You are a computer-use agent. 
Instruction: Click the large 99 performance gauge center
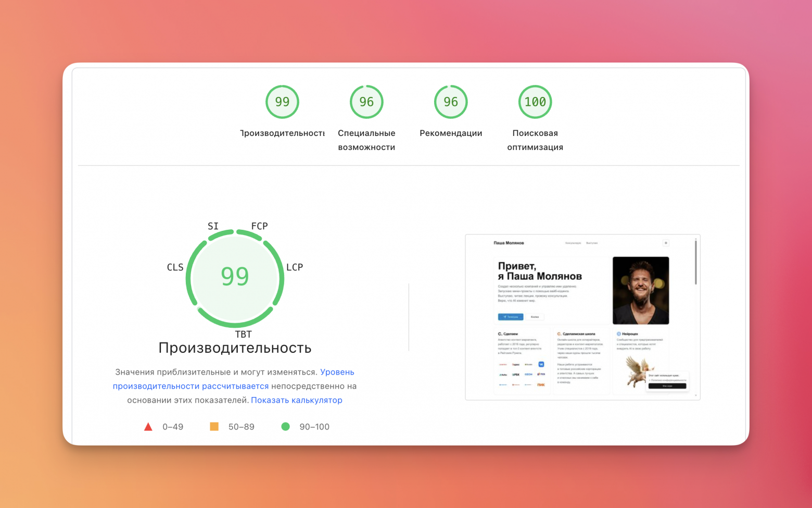[x=235, y=277]
